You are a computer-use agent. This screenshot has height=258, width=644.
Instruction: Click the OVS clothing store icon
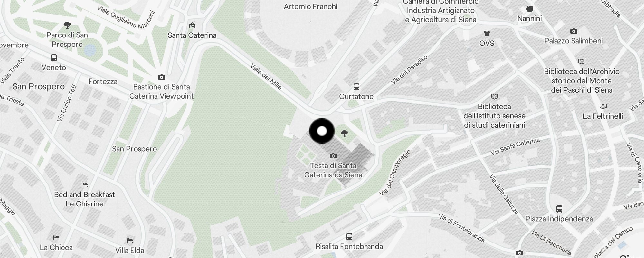point(487,34)
